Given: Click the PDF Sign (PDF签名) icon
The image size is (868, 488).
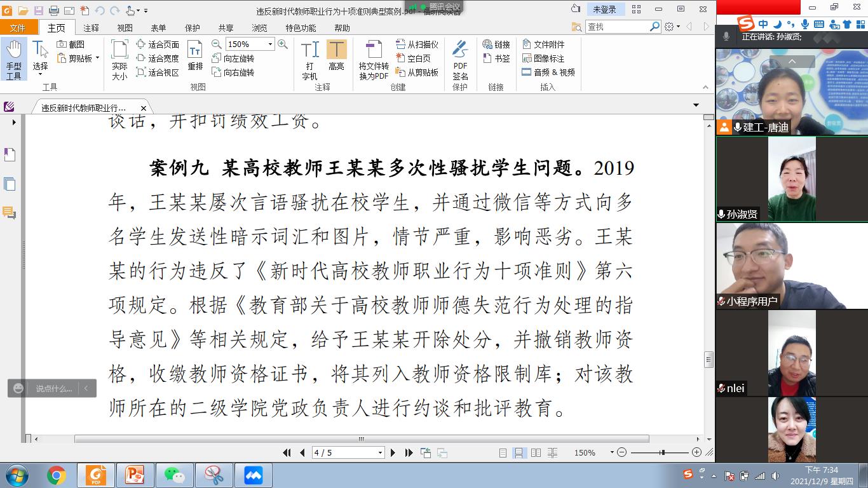Looking at the screenshot, I should click(460, 59).
